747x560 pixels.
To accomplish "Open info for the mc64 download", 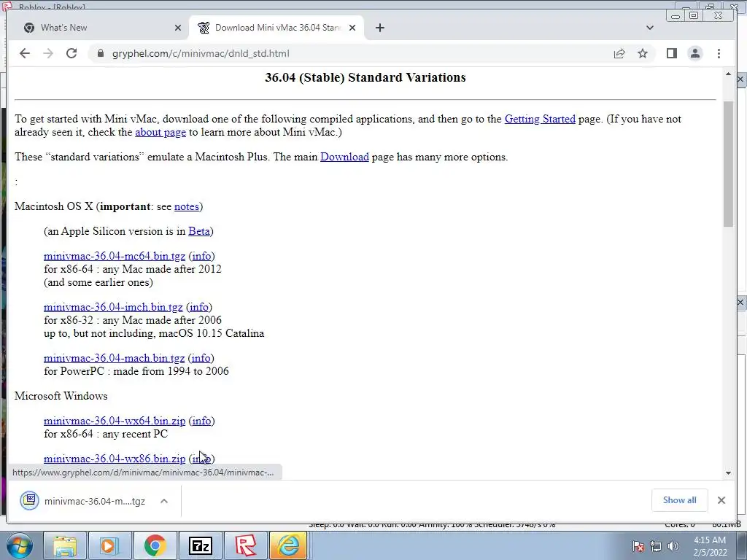I will 201,256.
